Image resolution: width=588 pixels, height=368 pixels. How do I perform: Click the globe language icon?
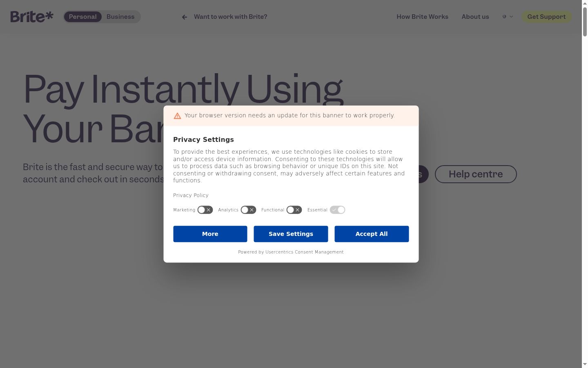(504, 17)
